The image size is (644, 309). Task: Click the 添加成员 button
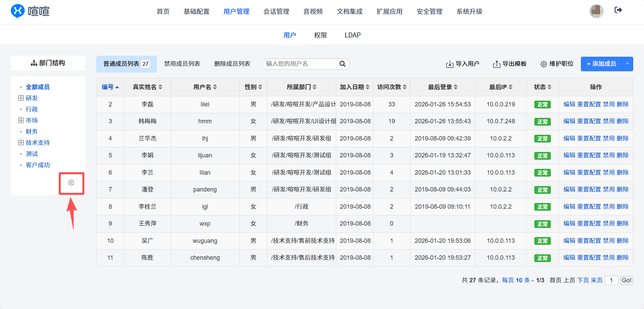(x=601, y=64)
